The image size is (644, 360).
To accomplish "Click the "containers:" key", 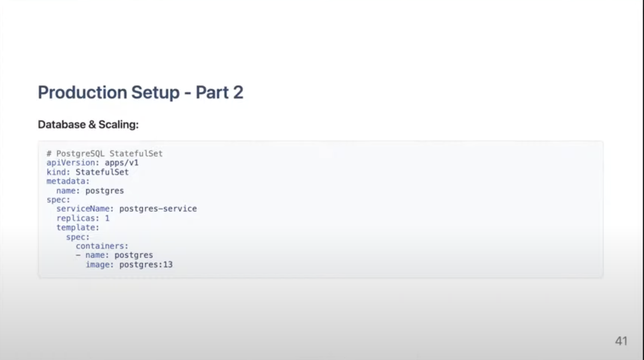I will [x=102, y=246].
